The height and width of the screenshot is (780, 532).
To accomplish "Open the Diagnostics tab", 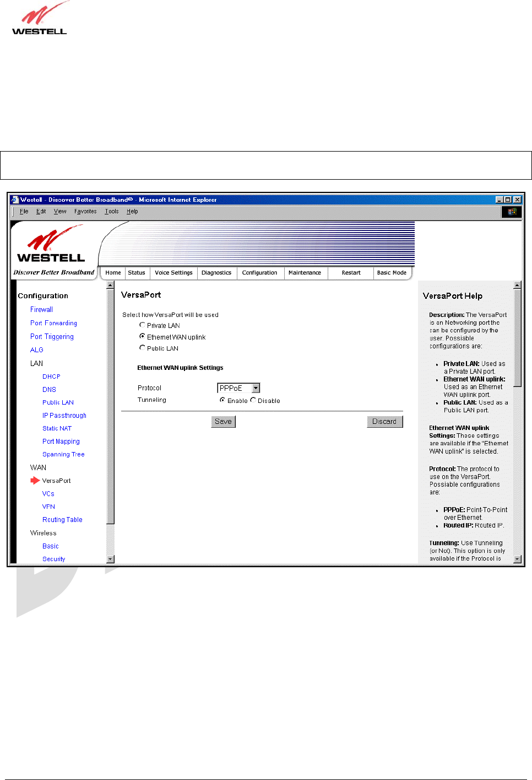I will tap(216, 273).
